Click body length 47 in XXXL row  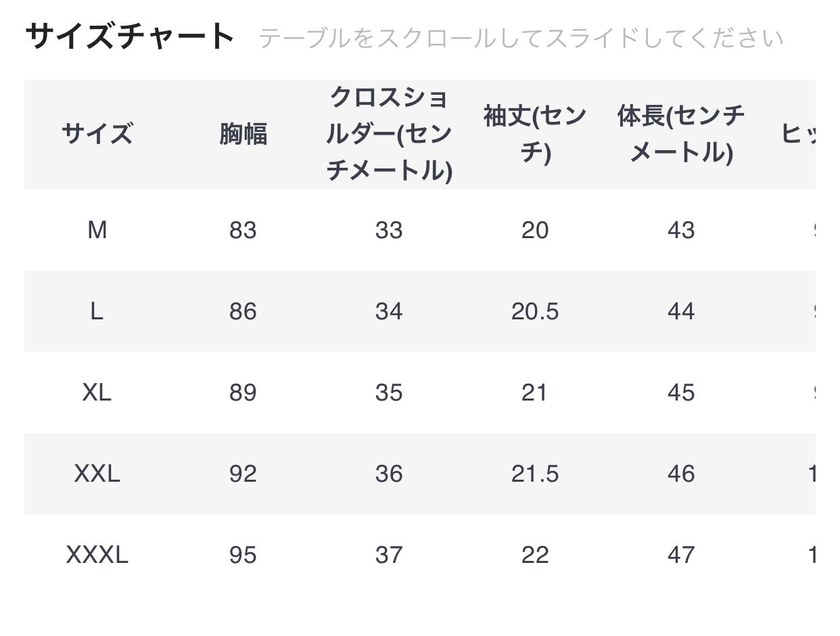tap(680, 555)
